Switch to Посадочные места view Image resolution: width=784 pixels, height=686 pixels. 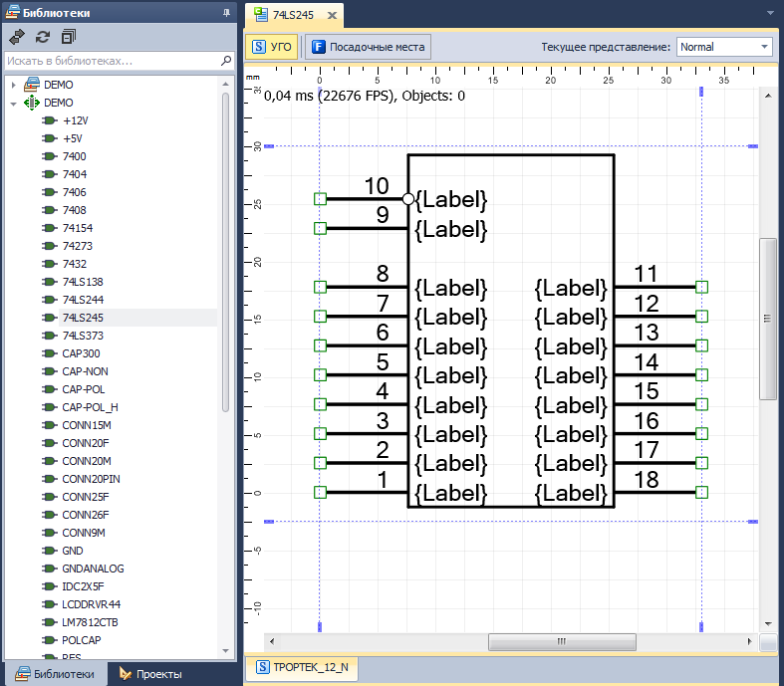(368, 47)
